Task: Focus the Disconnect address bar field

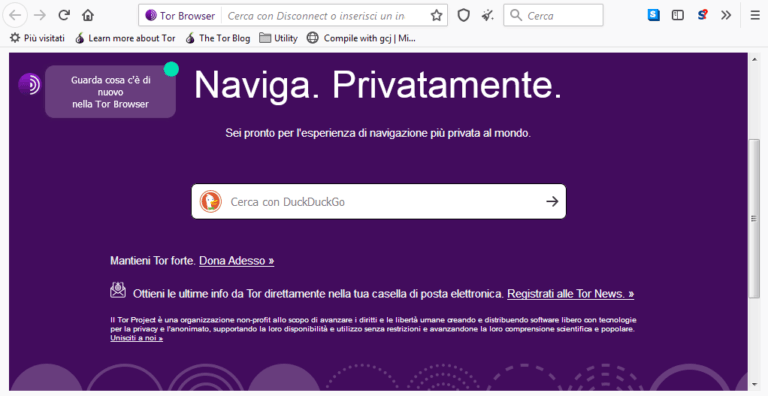Action: pyautogui.click(x=316, y=16)
